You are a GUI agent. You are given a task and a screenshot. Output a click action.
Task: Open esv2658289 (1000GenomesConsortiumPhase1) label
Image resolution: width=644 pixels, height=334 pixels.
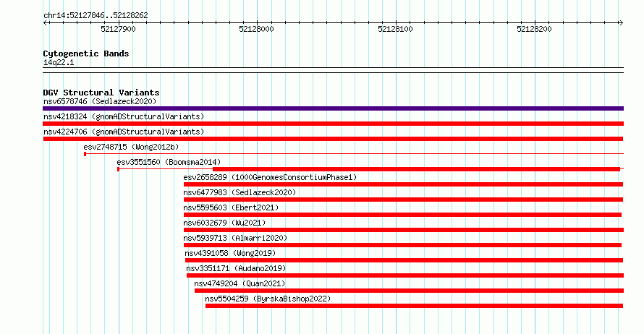270,177
